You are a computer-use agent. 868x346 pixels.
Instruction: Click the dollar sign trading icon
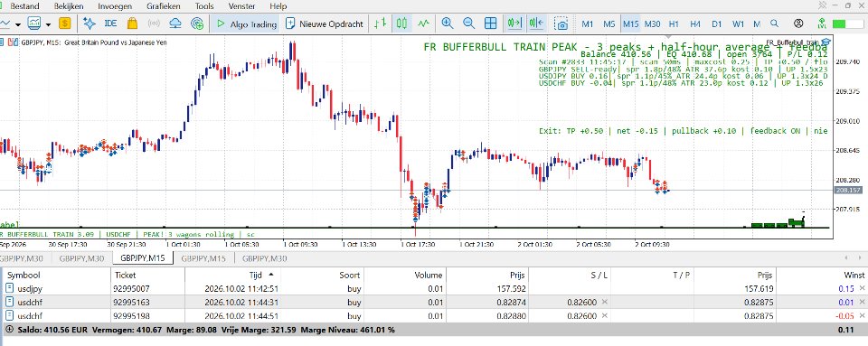click(x=65, y=23)
